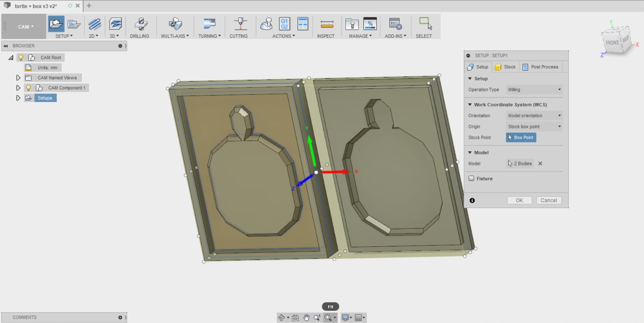Screen dimensions: 644x323
Task: Click OK in the Setup dialog
Action: pyautogui.click(x=519, y=200)
